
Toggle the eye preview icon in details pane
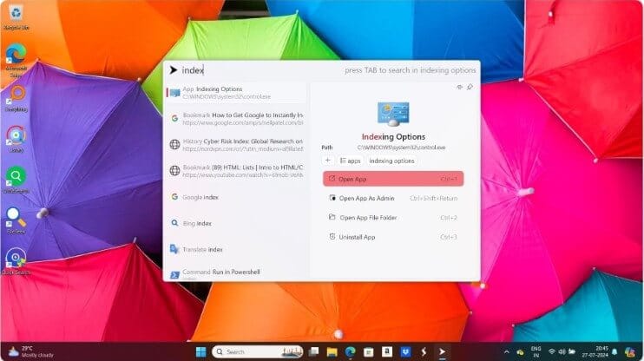460,87
